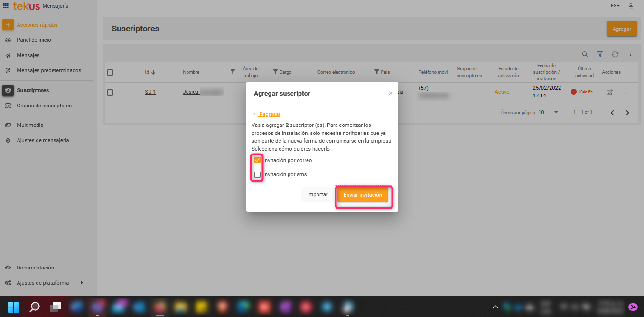Expand Ajustes de plataforma submenu
644x317 pixels.
tap(82, 283)
